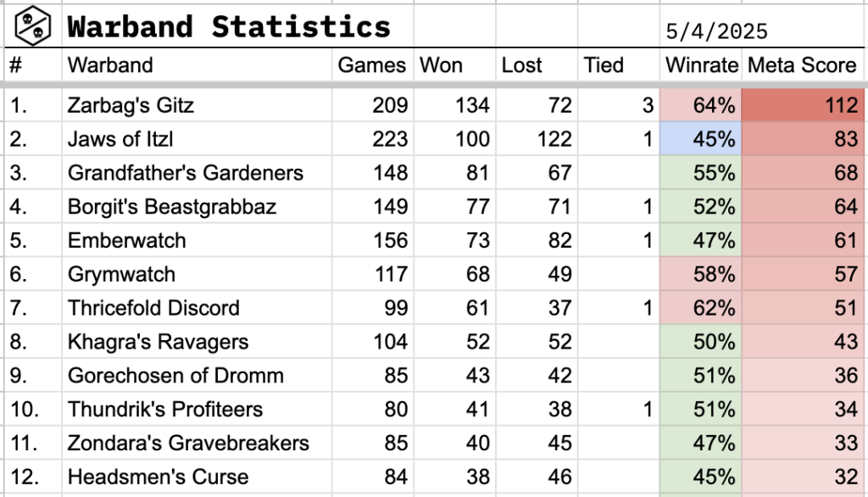The height and width of the screenshot is (497, 868).
Task: Click the Meta Score column header
Action: (803, 65)
